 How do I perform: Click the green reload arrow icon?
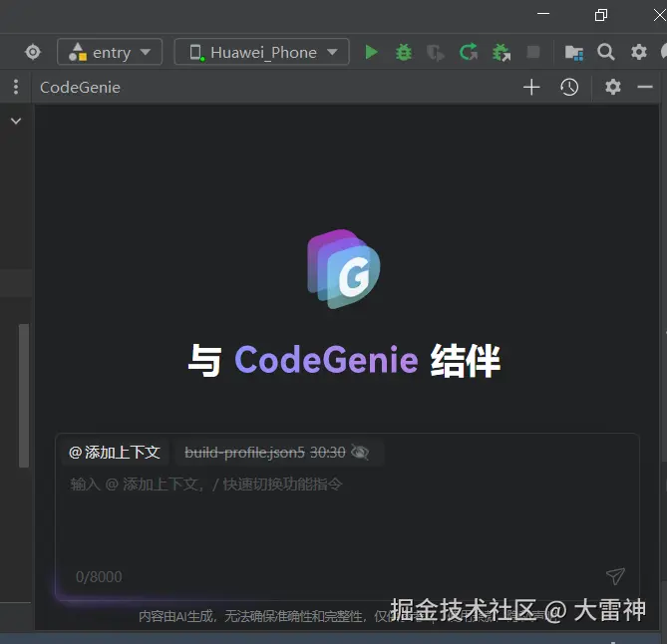click(469, 52)
